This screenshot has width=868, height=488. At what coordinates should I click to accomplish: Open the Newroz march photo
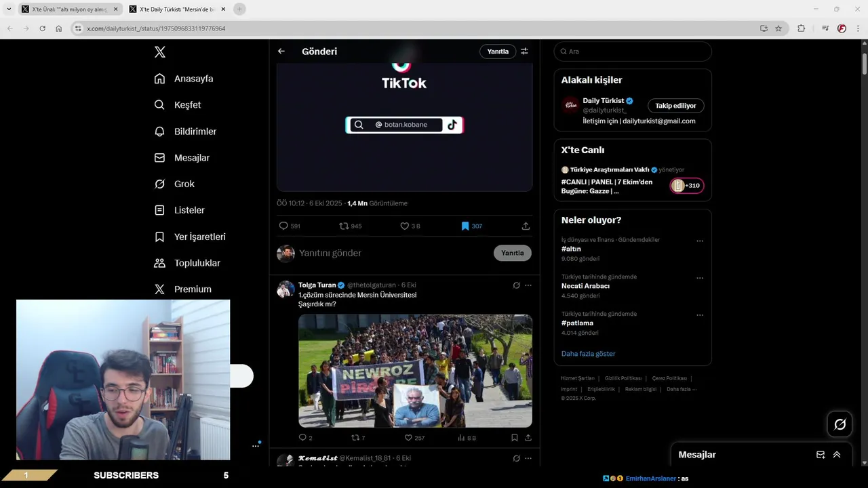[415, 371]
